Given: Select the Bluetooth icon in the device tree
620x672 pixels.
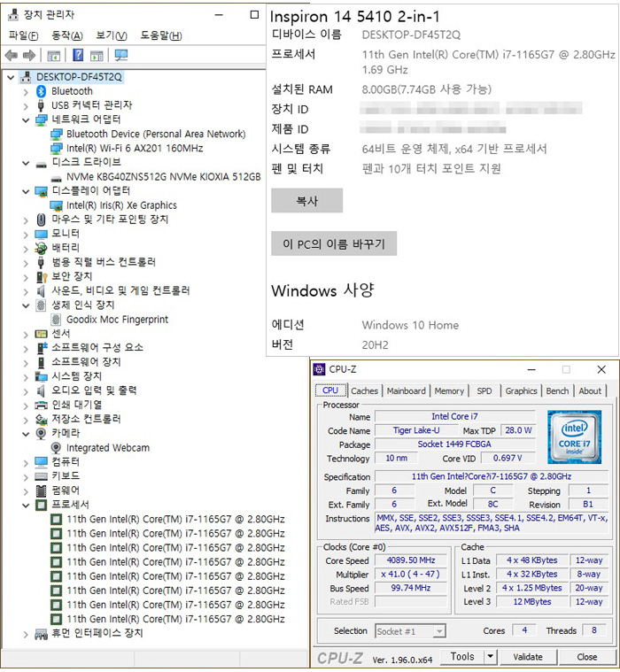Looking at the screenshot, I should click(x=41, y=91).
